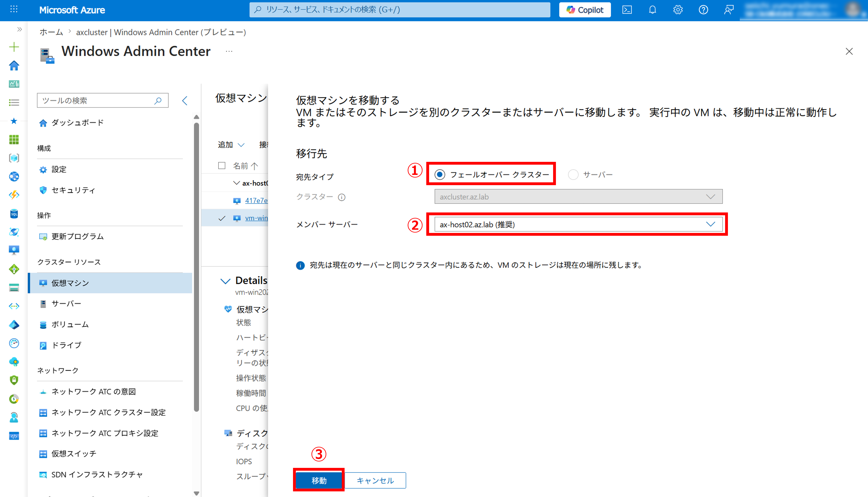This screenshot has width=868, height=497.
Task: Open portal settings gear icon
Action: pyautogui.click(x=678, y=10)
